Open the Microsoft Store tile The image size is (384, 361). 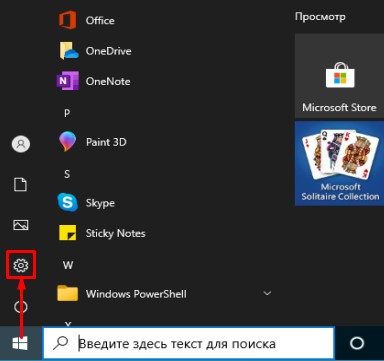click(339, 76)
